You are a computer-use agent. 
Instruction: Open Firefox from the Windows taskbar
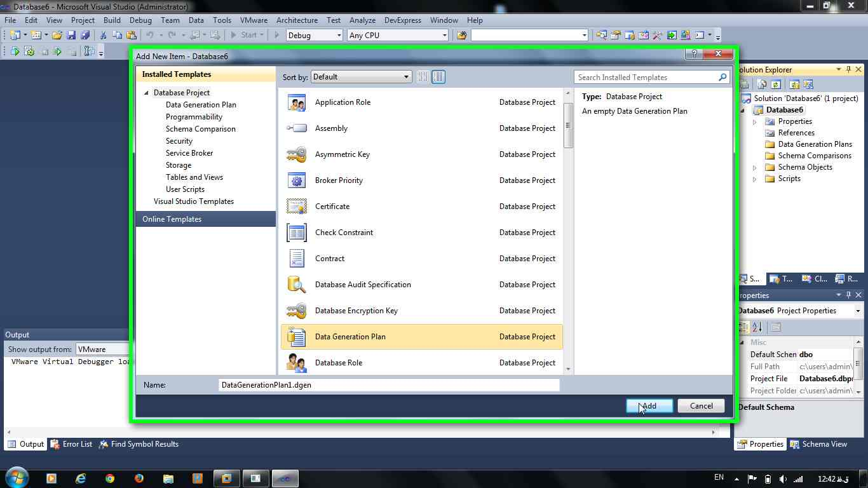139,478
